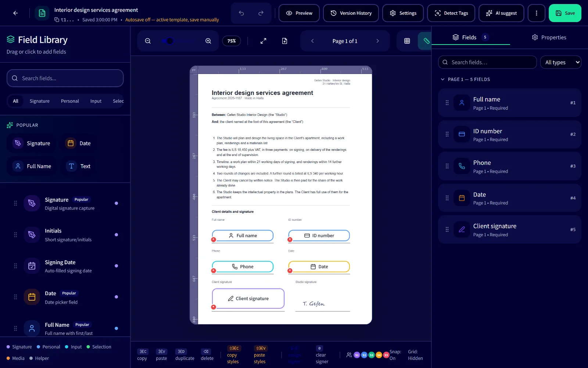Screen dimensions: 588x368
Task: Click the upload document icon in toolbar
Action: 284,41
